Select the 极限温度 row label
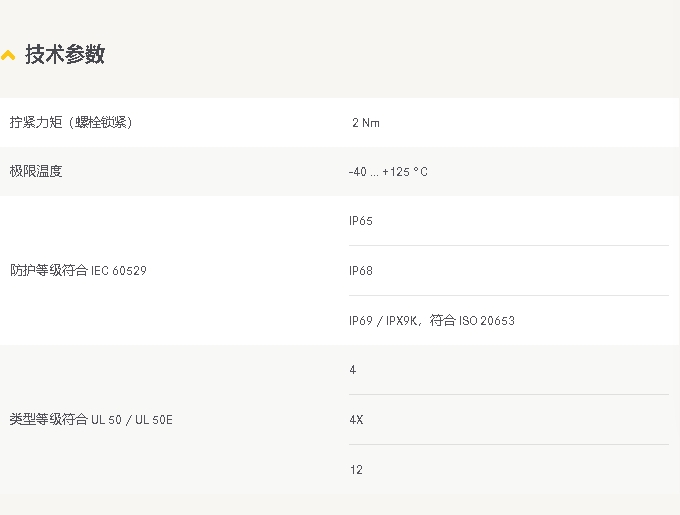 36,171
